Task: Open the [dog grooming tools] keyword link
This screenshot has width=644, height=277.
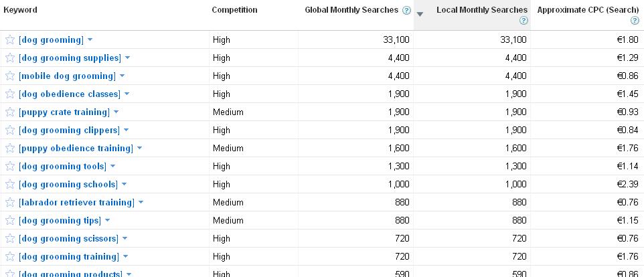Action: [62, 166]
